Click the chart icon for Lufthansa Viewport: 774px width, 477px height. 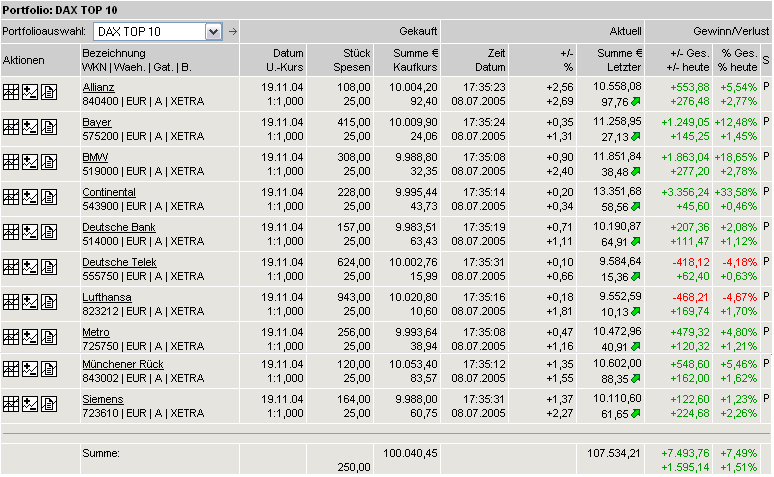29,305
